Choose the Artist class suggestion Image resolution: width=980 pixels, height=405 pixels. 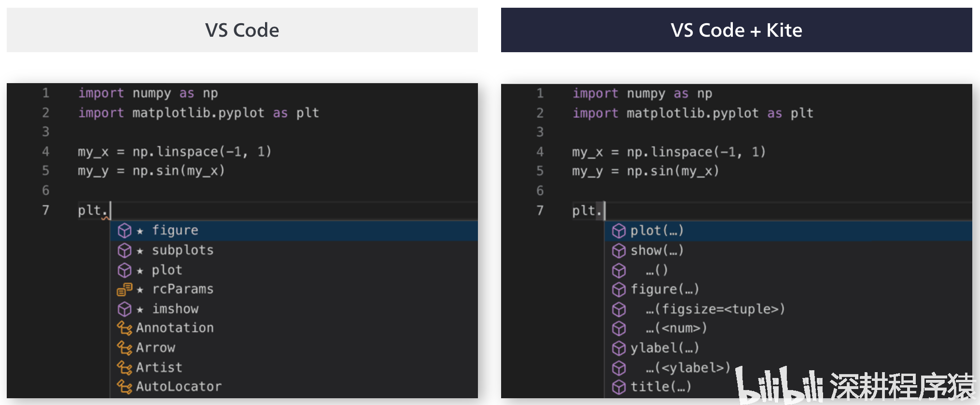tap(159, 367)
